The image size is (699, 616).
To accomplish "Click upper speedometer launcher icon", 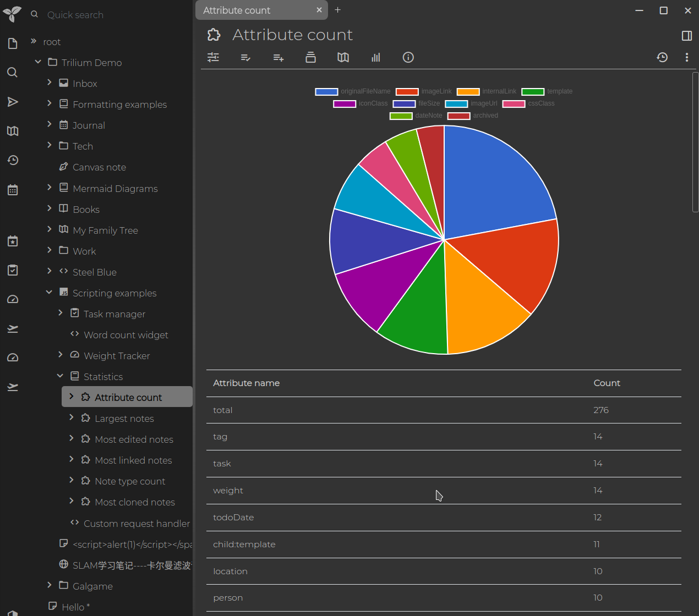I will point(13,299).
